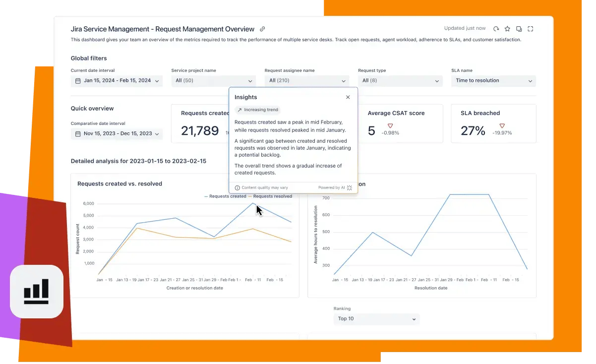Click the arrow icon in Increasing trend tag

point(239,110)
